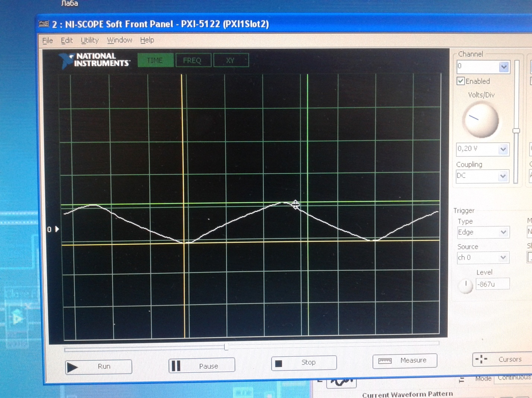The height and width of the screenshot is (398, 532).
Task: Click the cursor crosshair on waveform peak
Action: pos(295,204)
